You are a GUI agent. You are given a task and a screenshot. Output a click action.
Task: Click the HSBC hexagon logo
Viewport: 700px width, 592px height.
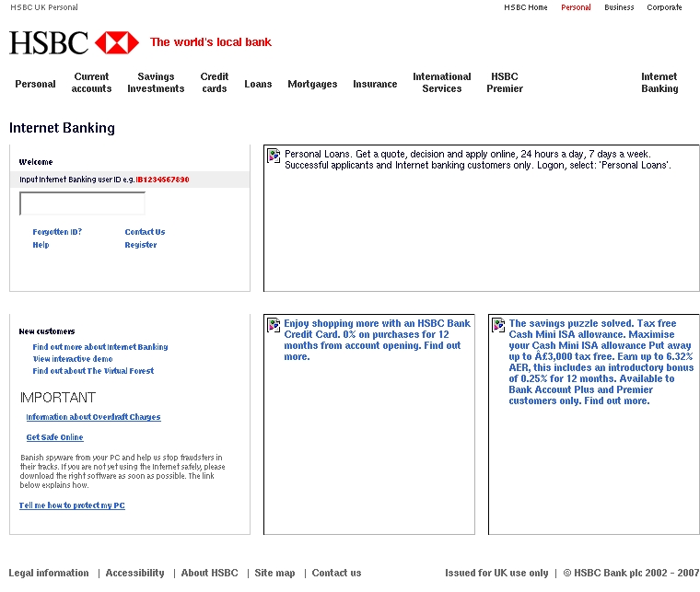click(x=117, y=43)
